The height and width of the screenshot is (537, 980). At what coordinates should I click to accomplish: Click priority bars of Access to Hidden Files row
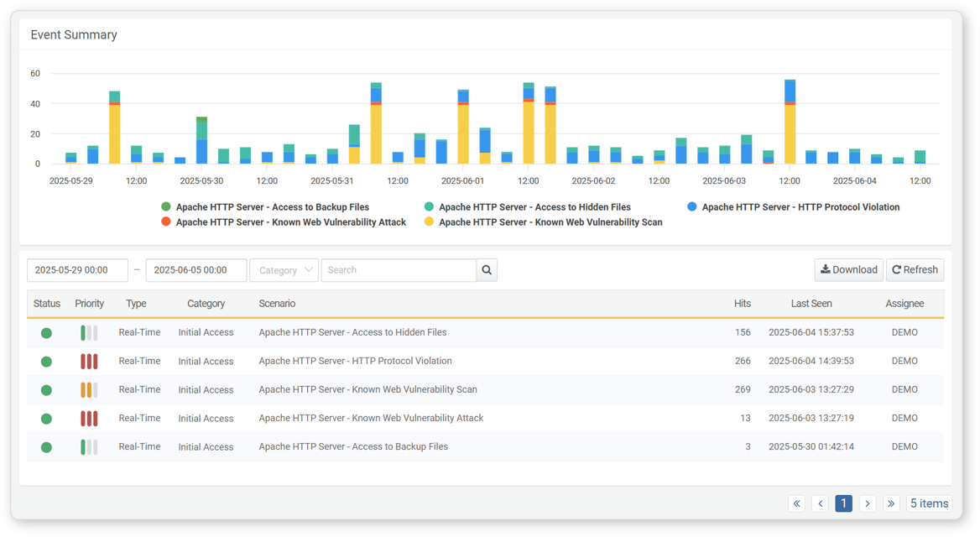[x=89, y=332]
